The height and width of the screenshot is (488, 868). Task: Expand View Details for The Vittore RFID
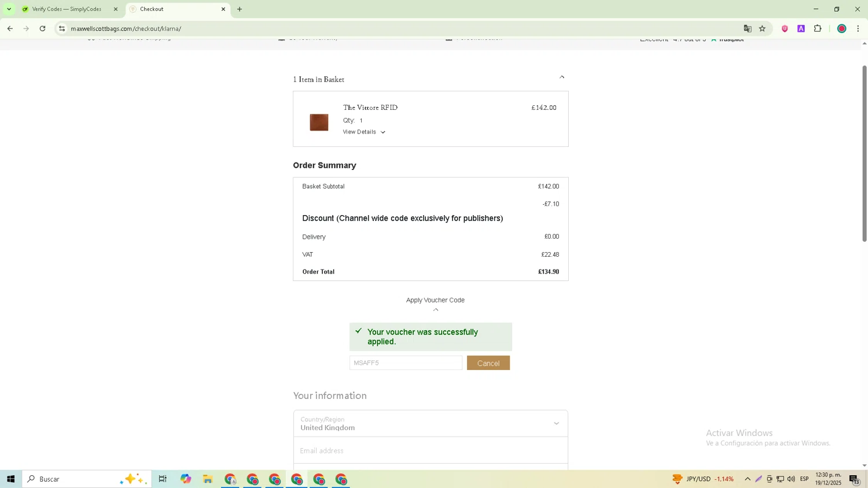click(364, 132)
